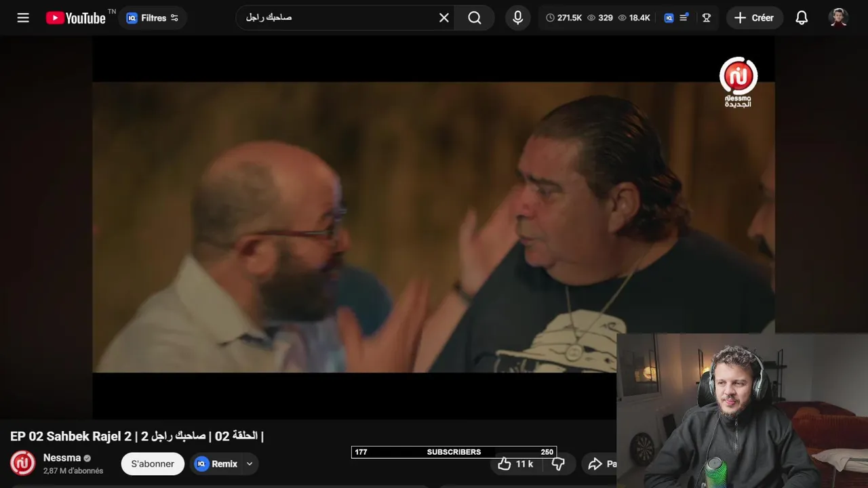Viewport: 868px width, 488px height.
Task: Click the SUBSCRIBERS progress bar overlay
Action: pyautogui.click(x=454, y=452)
